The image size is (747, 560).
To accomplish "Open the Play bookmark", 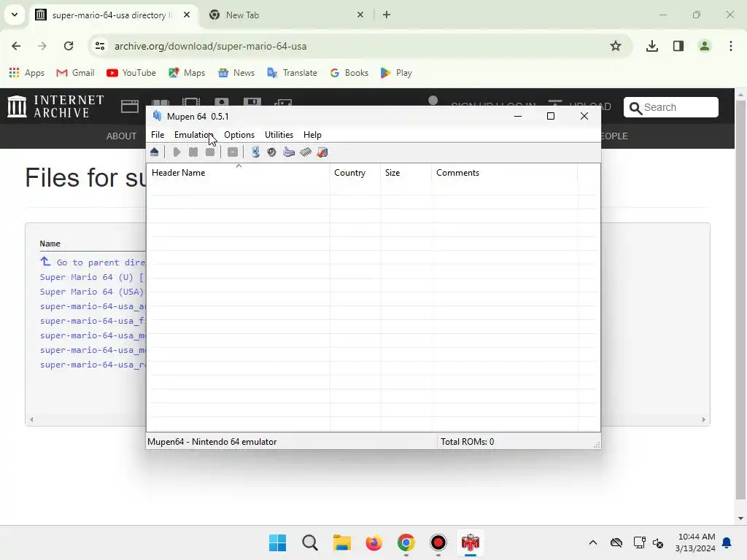I will pyautogui.click(x=396, y=73).
